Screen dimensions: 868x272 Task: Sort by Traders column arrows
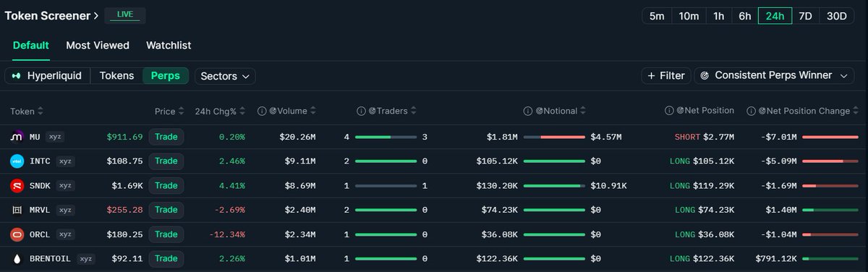pyautogui.click(x=414, y=111)
